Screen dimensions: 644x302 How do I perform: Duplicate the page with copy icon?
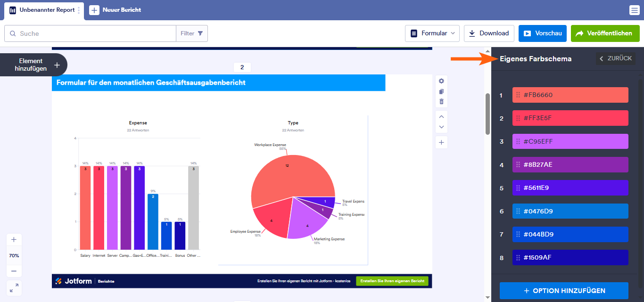point(441,91)
